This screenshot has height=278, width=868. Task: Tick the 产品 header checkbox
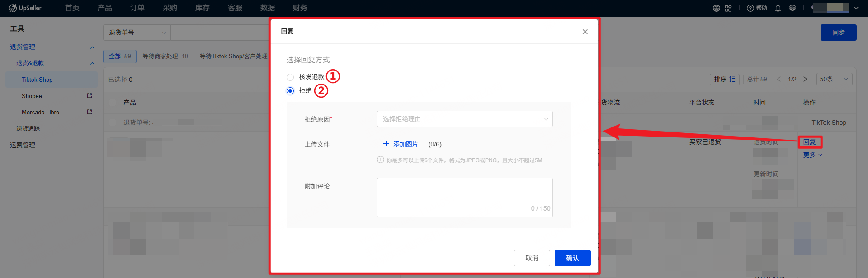pyautogui.click(x=113, y=103)
